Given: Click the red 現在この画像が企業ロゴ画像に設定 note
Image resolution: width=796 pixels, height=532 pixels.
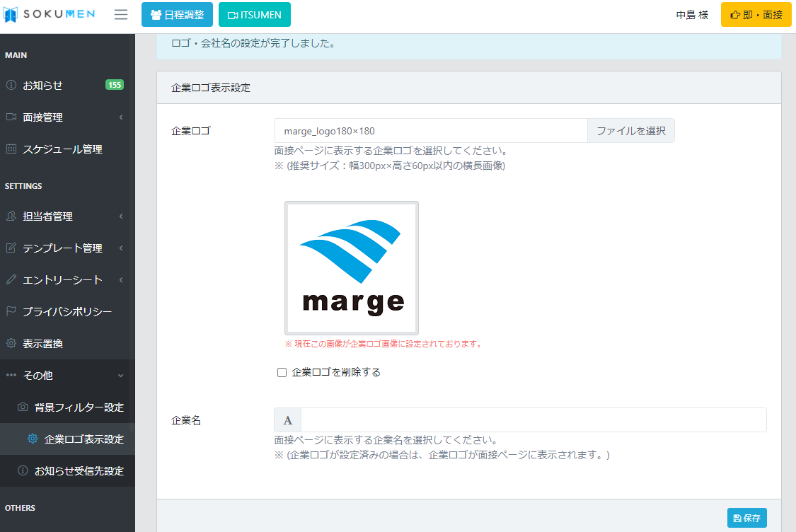Looking at the screenshot, I should point(383,344).
